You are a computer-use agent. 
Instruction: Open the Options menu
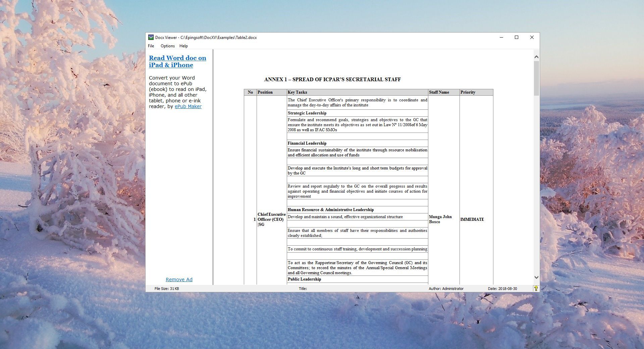[x=167, y=46]
